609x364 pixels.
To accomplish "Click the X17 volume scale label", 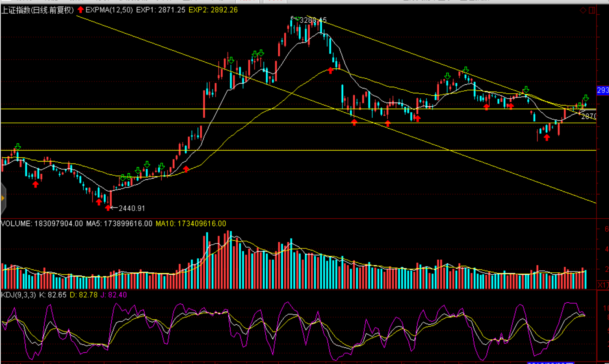I will pos(603,285).
